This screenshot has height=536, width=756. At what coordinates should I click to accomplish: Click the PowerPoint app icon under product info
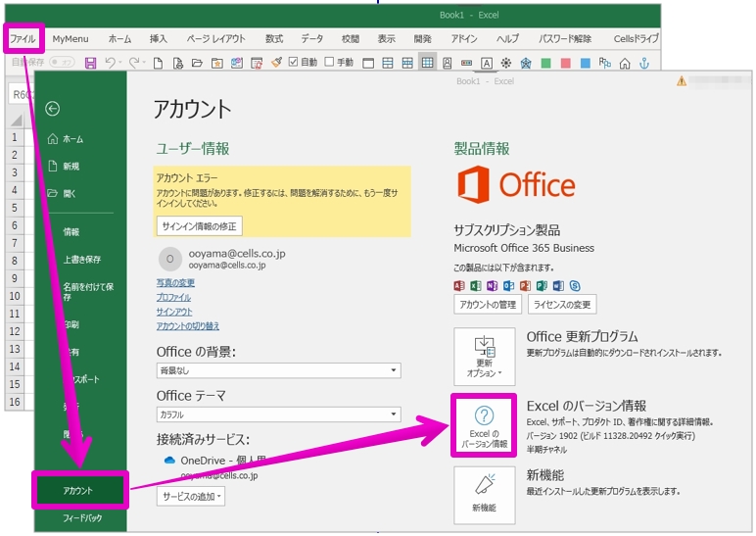(525, 285)
